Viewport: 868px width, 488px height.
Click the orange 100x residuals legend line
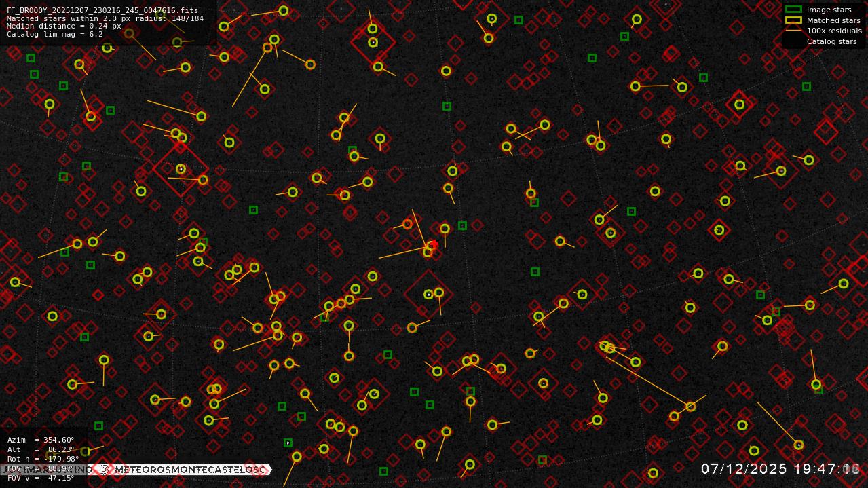[793, 31]
